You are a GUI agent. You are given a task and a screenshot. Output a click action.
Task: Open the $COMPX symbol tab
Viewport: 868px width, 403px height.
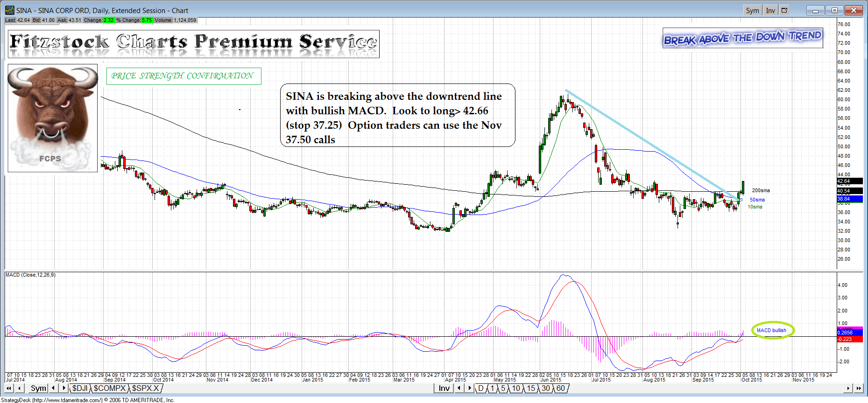pyautogui.click(x=110, y=388)
